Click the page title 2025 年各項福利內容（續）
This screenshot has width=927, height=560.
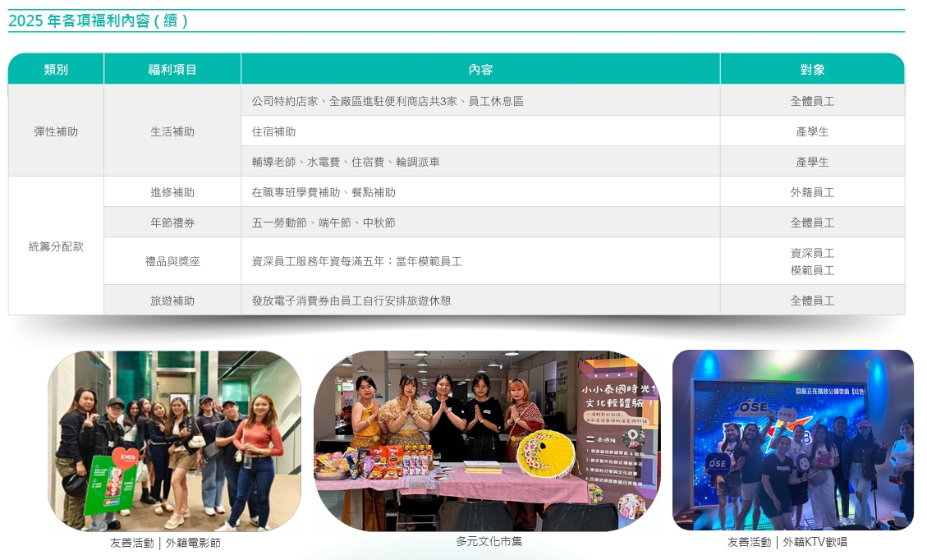coord(99,21)
